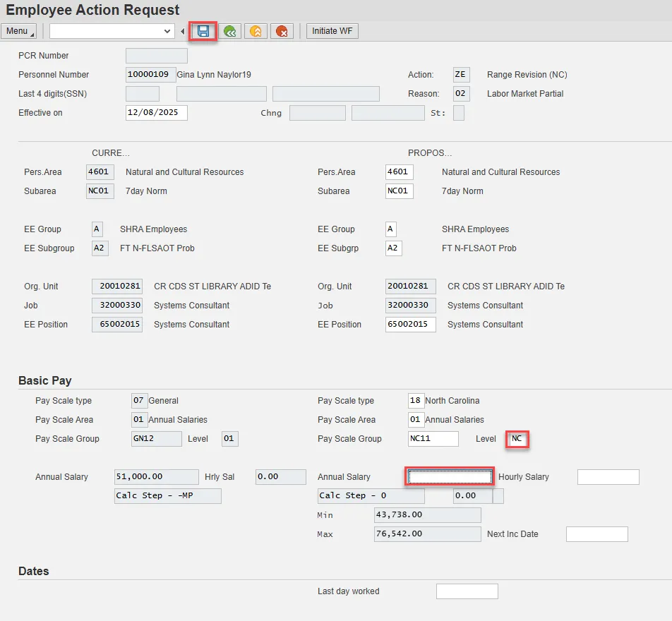The width and height of the screenshot is (672, 621).
Task: Click the Effective on date field
Action: 156,113
